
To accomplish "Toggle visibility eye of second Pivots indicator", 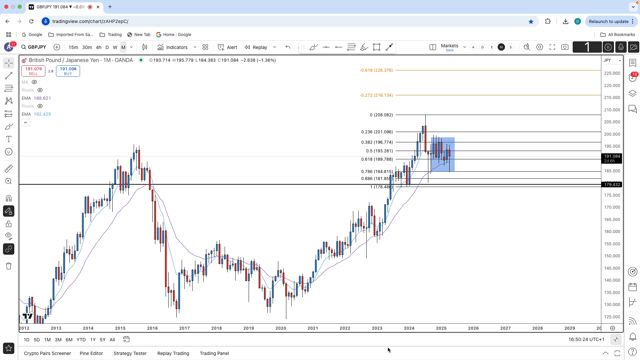I will 40,106.
